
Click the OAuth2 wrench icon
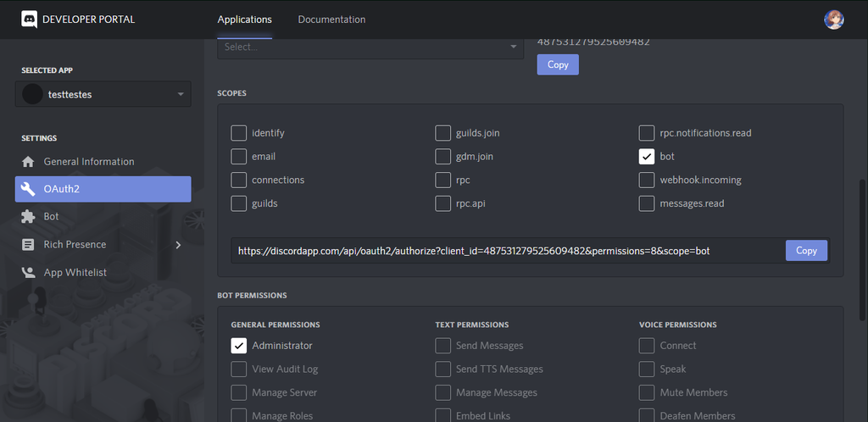28,189
